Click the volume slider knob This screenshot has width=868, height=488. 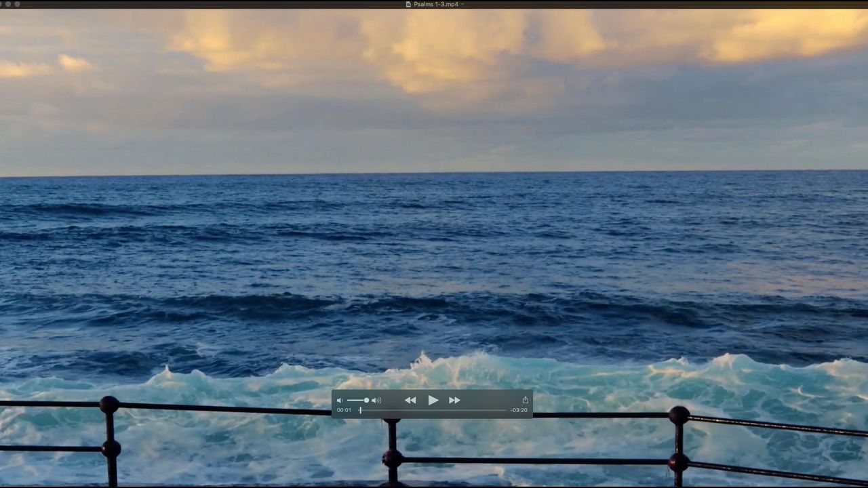366,401
